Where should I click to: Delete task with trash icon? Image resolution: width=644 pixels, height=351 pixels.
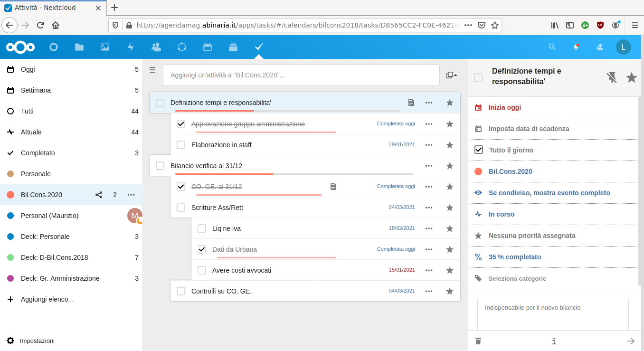tap(478, 341)
